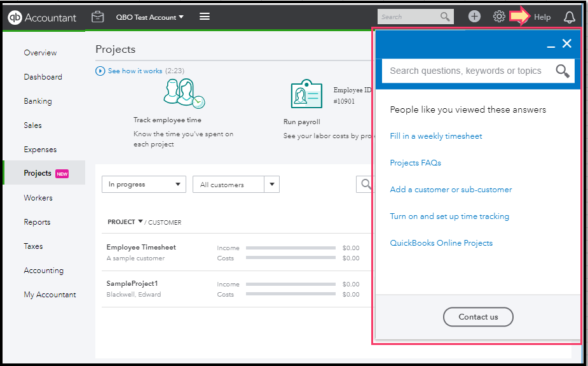Image resolution: width=588 pixels, height=366 pixels.
Task: Open My Accountant in left navigation
Action: (x=50, y=294)
